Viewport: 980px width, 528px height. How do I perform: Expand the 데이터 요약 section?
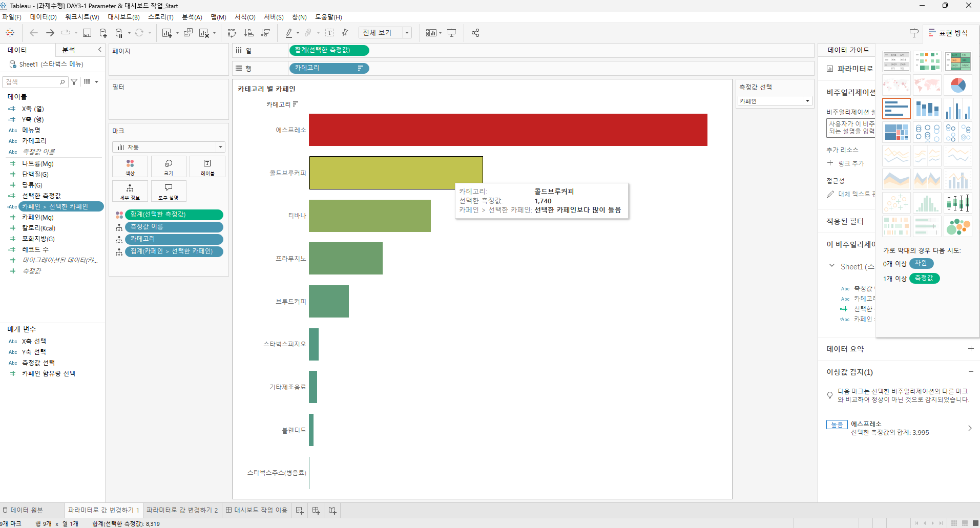971,349
